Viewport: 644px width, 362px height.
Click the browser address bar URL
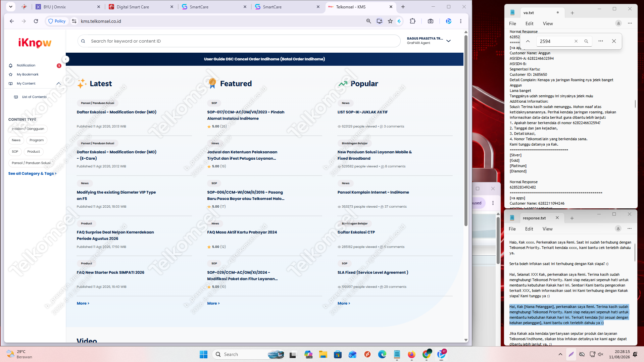[x=101, y=21]
